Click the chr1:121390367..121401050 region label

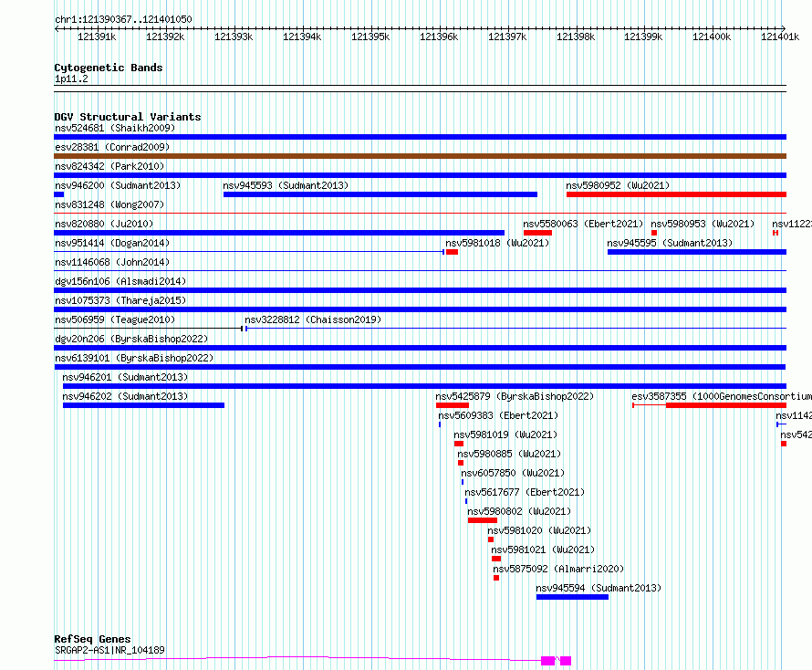tap(123, 19)
